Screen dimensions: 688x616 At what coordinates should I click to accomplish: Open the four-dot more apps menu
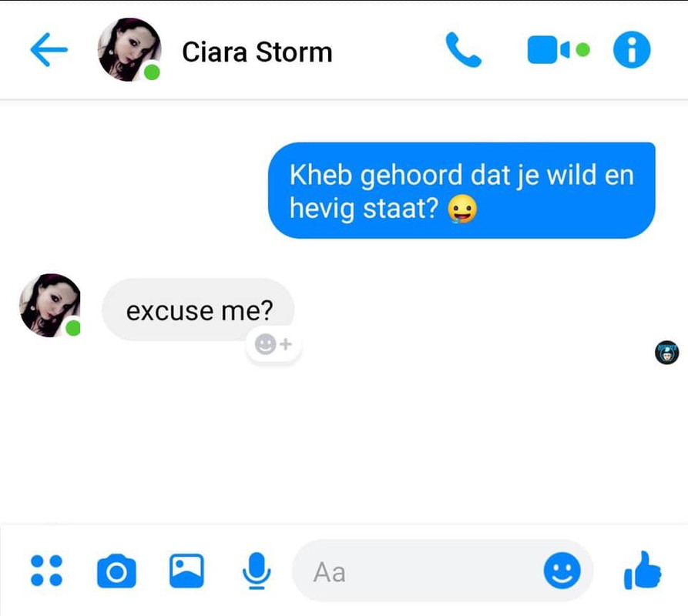tap(46, 571)
